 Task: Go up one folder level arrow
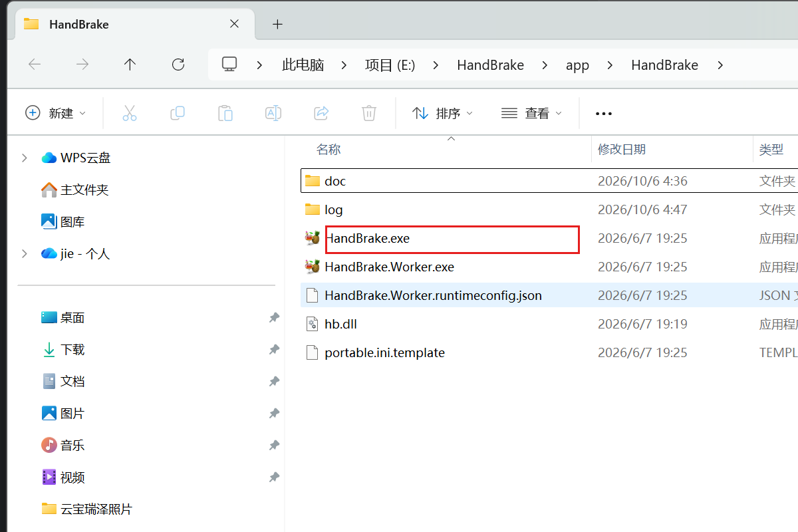(130, 65)
